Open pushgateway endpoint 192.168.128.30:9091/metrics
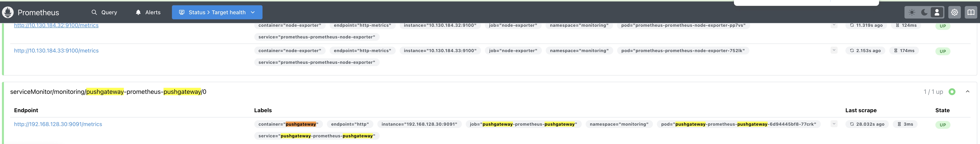This screenshot has width=980, height=144. coord(58,124)
